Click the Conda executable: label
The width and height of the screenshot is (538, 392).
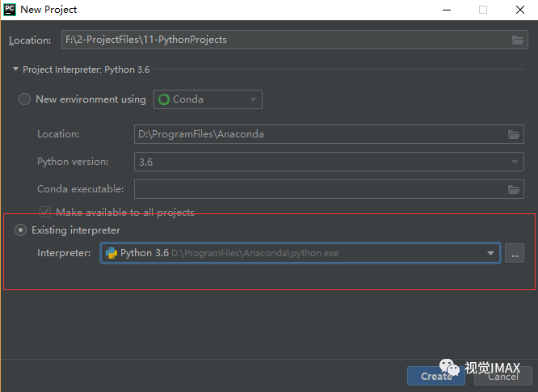coord(80,189)
